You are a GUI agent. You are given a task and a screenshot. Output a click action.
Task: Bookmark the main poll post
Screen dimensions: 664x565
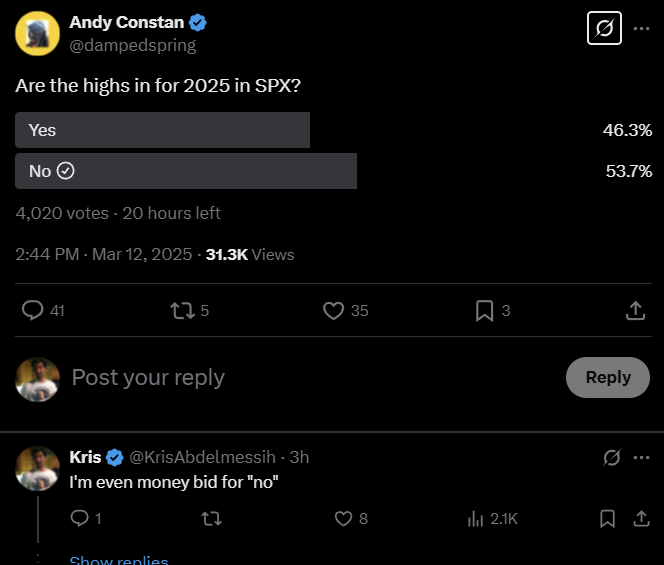484,311
